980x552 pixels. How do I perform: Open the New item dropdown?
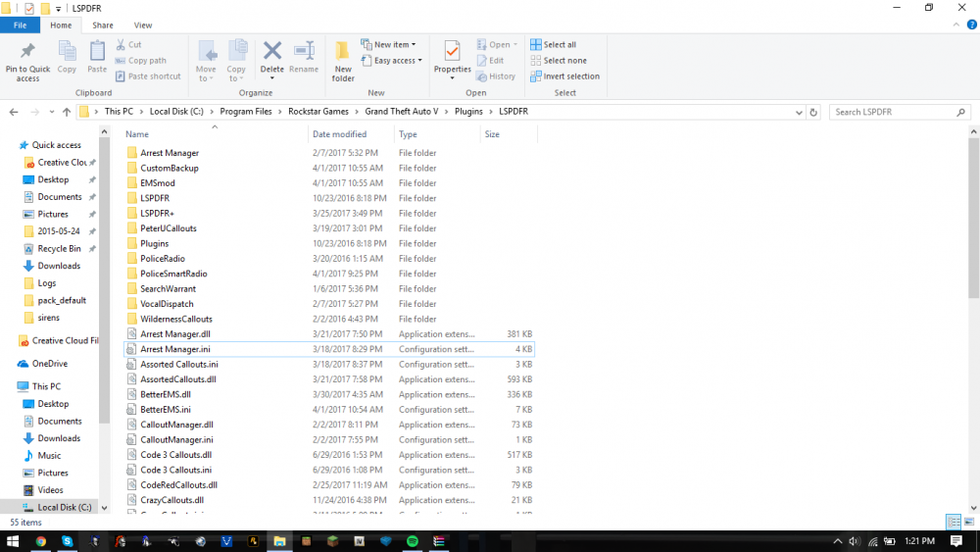click(389, 44)
